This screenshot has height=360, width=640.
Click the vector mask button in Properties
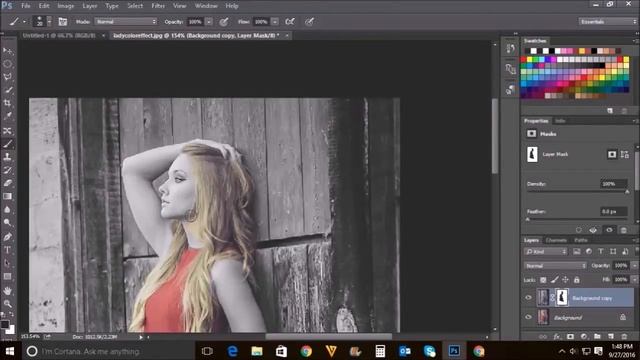624,154
